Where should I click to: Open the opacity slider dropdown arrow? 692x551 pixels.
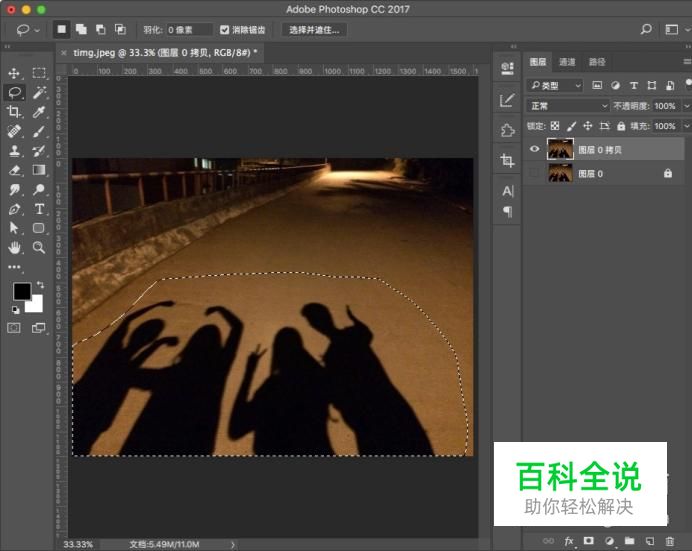pyautogui.click(x=687, y=106)
